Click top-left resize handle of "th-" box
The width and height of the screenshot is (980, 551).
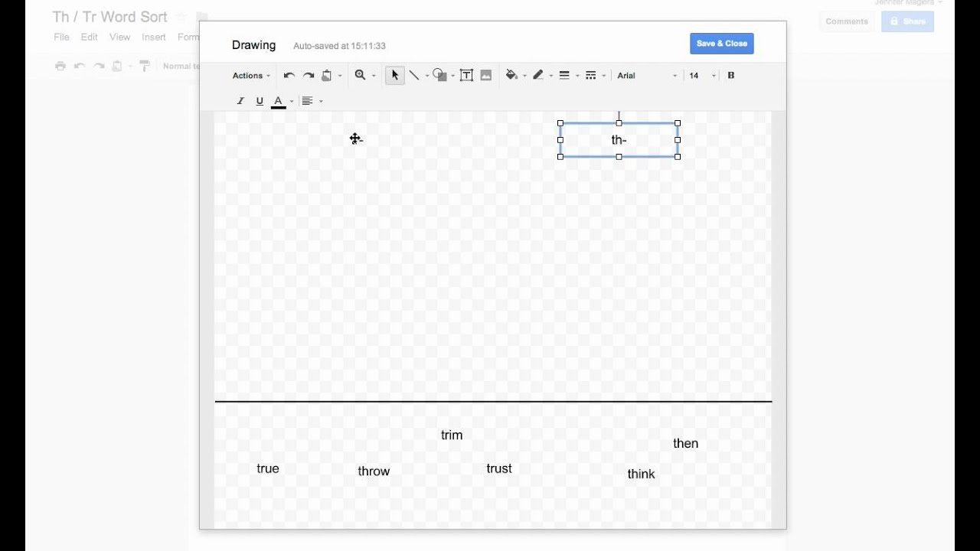pyautogui.click(x=560, y=123)
